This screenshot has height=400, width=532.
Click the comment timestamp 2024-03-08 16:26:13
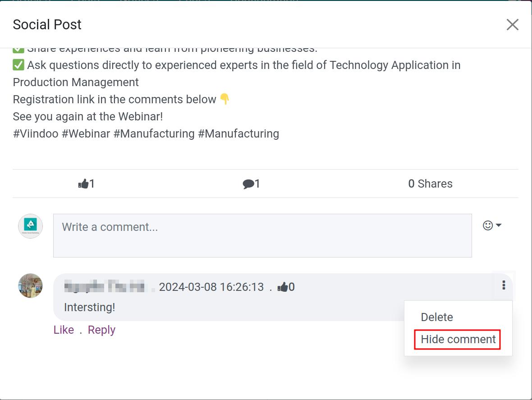[211, 287]
